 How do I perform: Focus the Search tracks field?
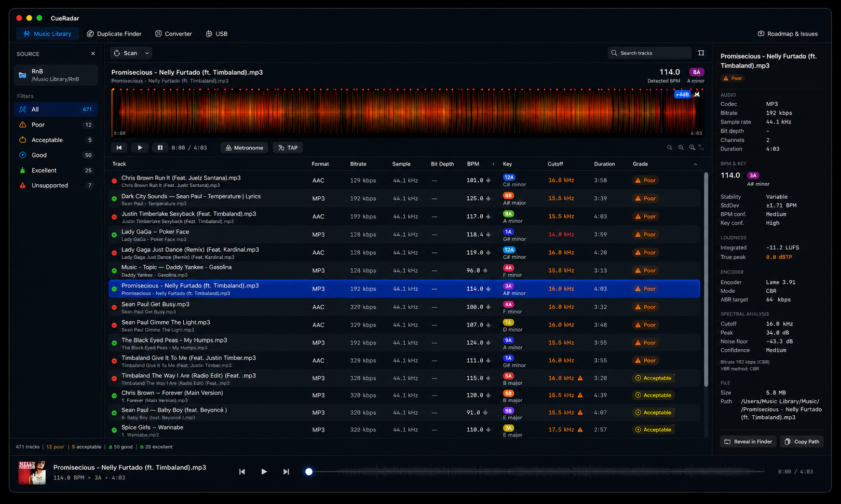click(649, 53)
